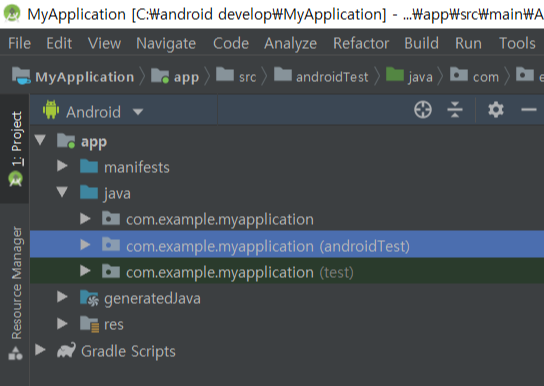Click the generatedJava folder icon
Screen dimensions: 544x386
[89, 298]
